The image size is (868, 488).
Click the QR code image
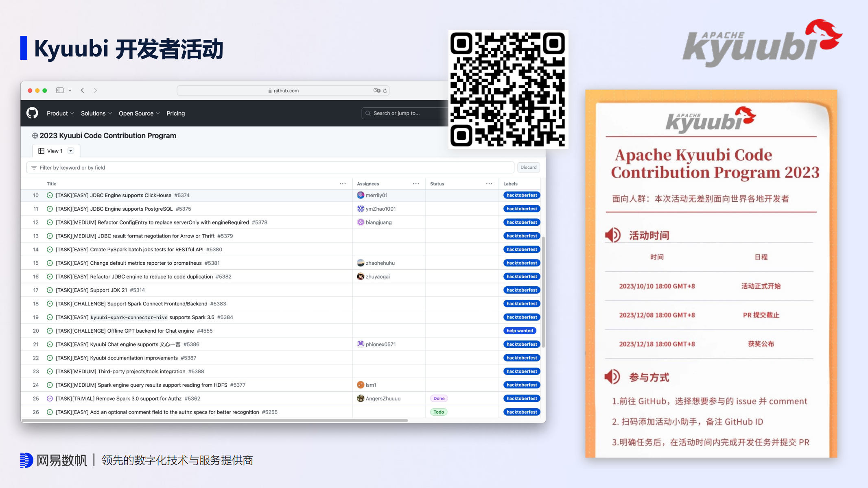coord(508,89)
